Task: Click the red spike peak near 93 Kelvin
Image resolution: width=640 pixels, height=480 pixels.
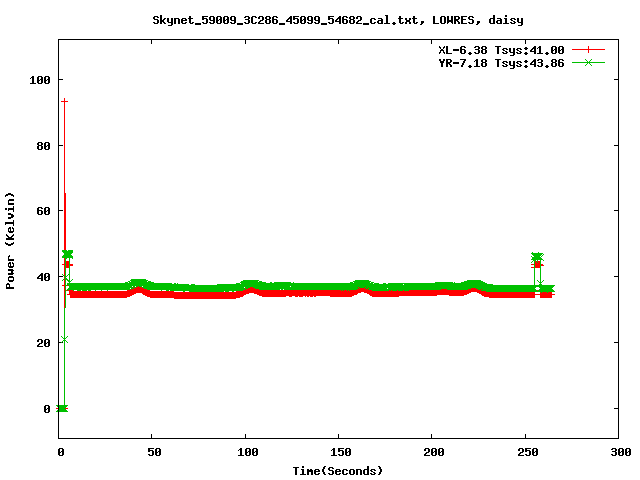Action: point(64,101)
